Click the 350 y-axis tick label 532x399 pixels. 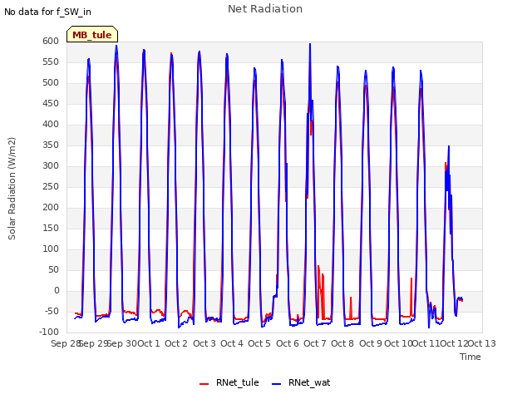[x=51, y=145]
